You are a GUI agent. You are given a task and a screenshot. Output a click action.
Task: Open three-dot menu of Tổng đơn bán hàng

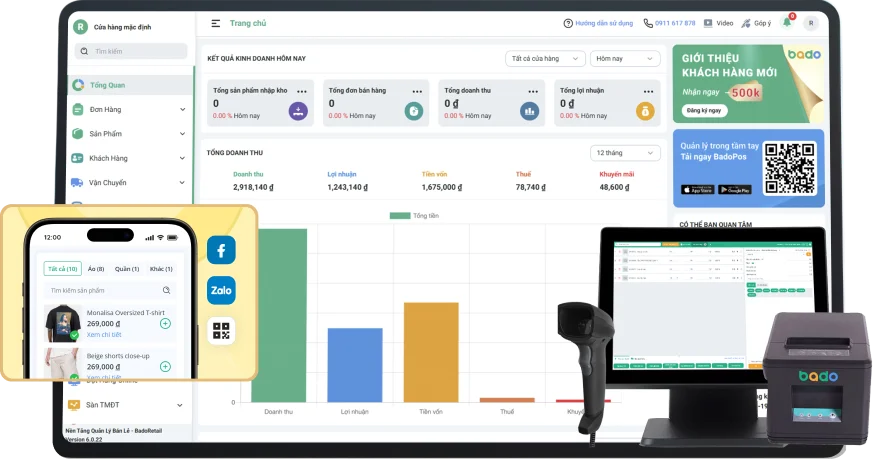417,91
